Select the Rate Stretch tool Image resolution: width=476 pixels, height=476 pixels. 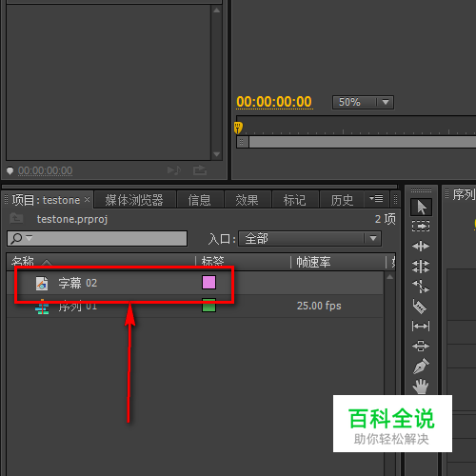pos(421,287)
